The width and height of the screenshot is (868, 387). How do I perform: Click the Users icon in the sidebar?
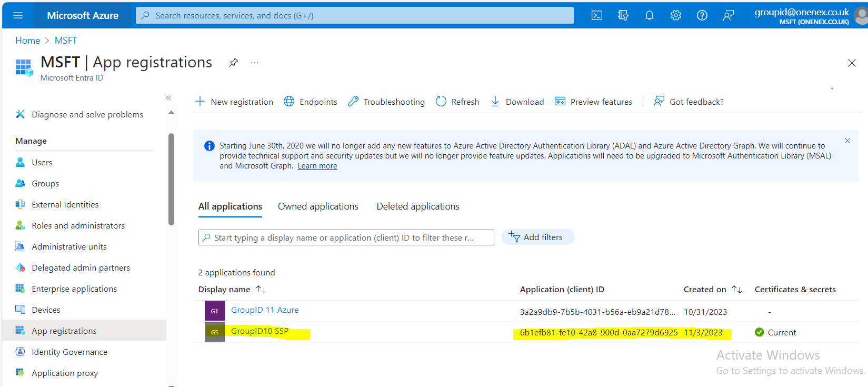[x=20, y=162]
